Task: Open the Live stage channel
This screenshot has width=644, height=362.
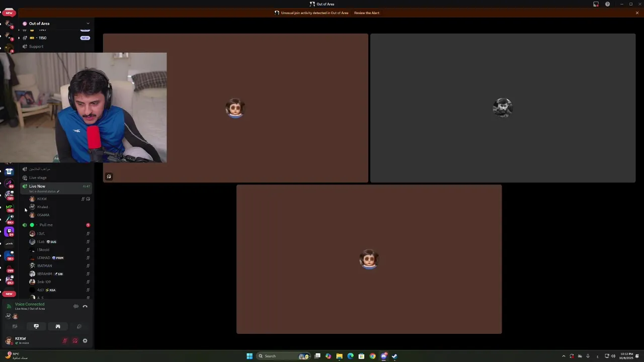Action: click(55, 177)
